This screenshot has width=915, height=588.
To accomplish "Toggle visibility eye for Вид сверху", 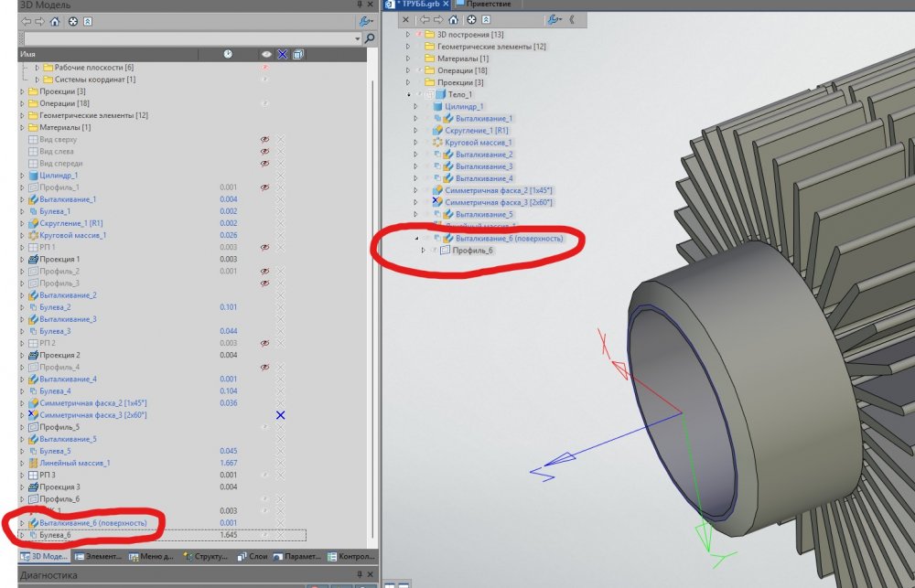I will click(265, 140).
